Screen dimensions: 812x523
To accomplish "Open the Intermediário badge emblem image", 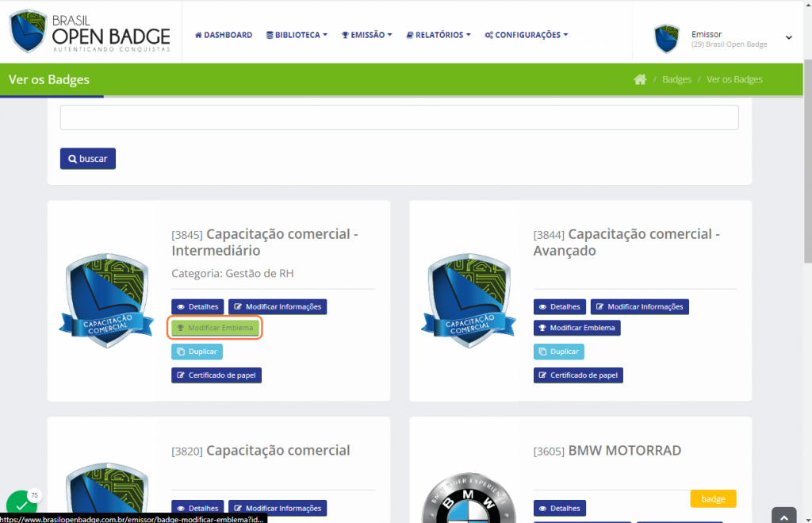I will pyautogui.click(x=105, y=301).
